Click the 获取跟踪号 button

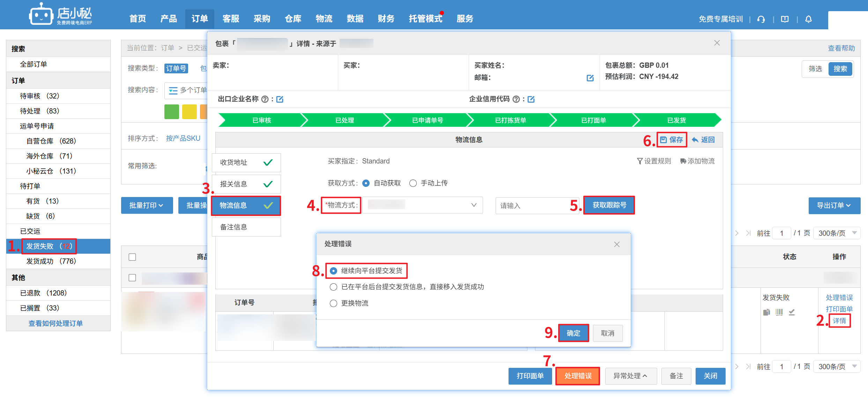click(x=609, y=205)
